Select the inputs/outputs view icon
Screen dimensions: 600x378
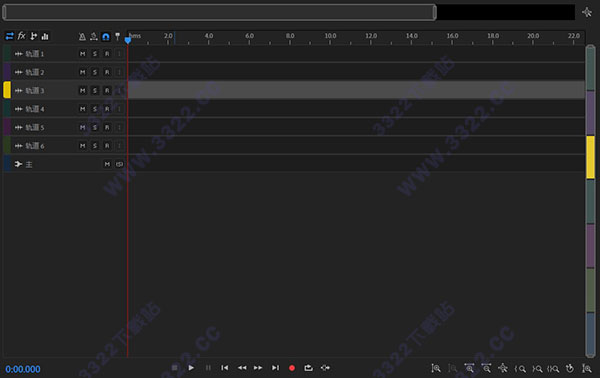coord(9,36)
